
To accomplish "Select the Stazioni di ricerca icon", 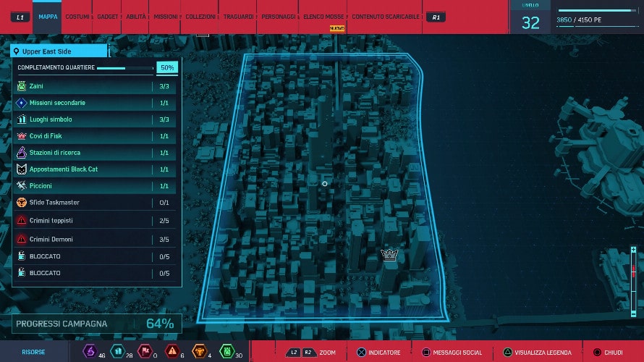I will click(x=22, y=153).
